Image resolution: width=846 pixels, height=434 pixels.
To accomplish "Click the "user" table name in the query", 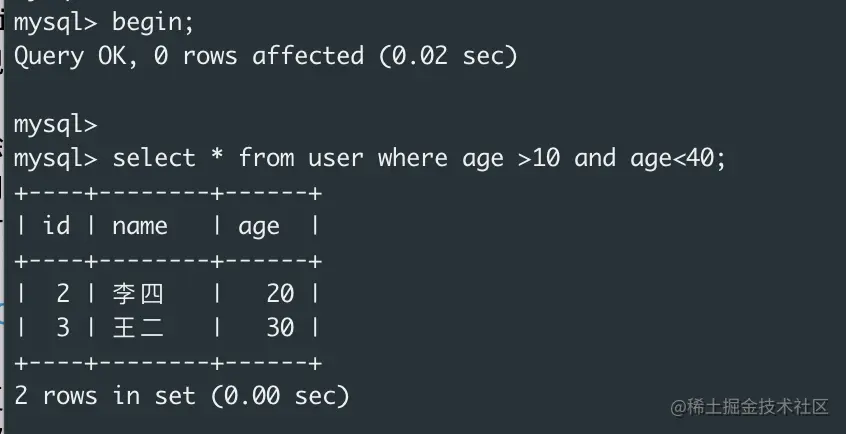I will pyautogui.click(x=335, y=158).
